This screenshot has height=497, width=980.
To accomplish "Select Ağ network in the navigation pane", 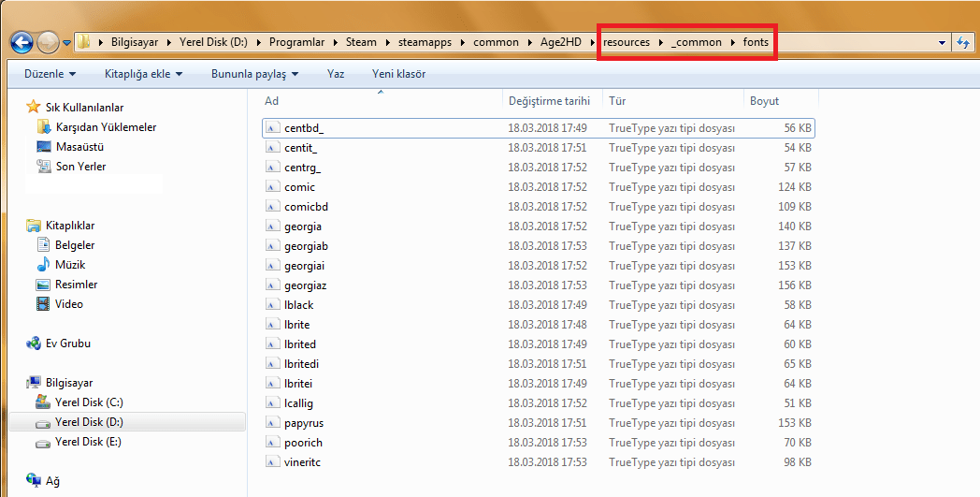I will pyautogui.click(x=51, y=481).
